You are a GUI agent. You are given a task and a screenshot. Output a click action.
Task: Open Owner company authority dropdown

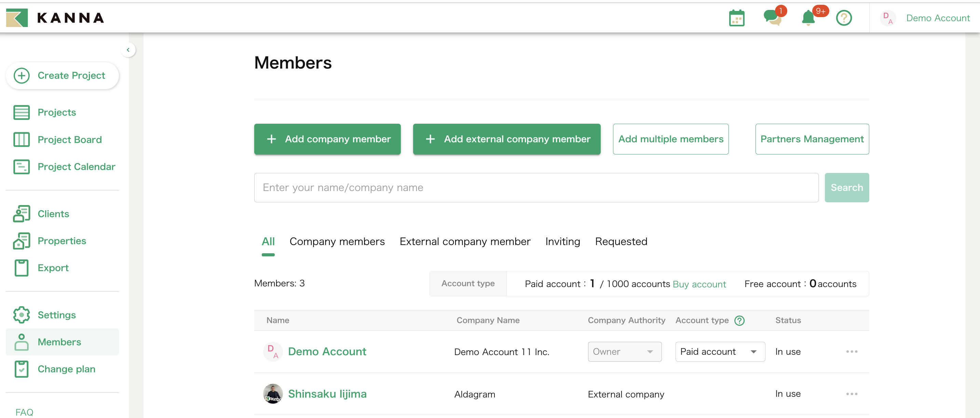point(624,352)
